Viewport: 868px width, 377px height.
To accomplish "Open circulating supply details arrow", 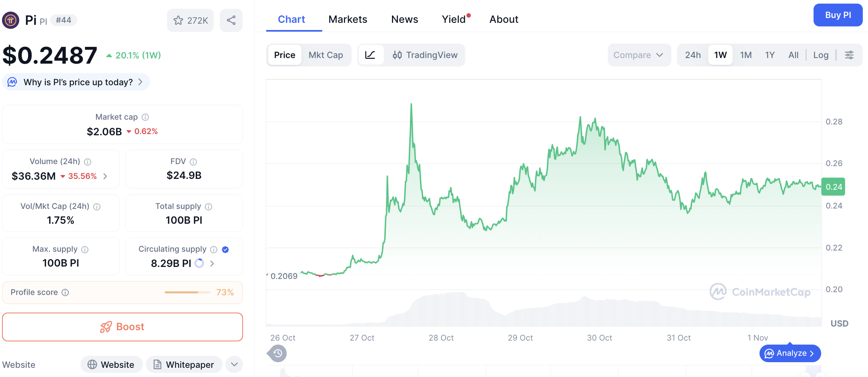I will [x=212, y=263].
